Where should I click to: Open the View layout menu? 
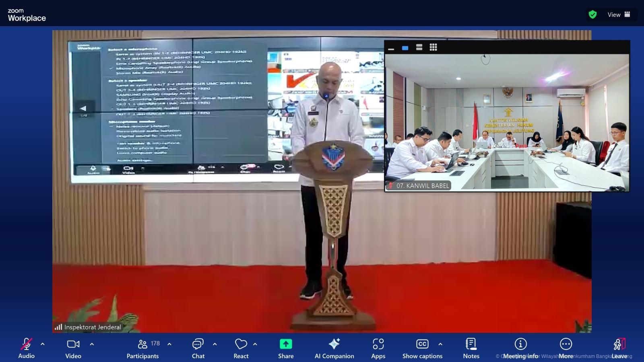click(619, 14)
